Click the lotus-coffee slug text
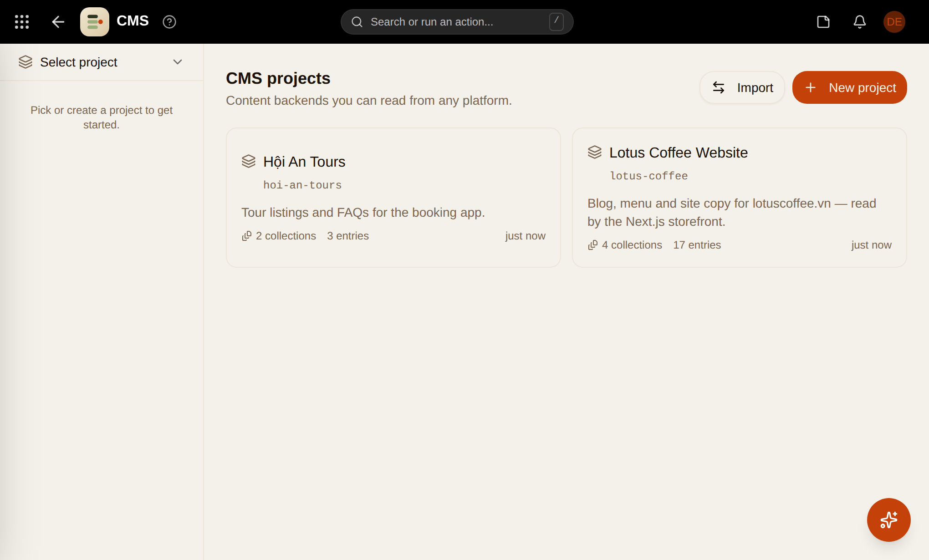The image size is (929, 560). [649, 176]
